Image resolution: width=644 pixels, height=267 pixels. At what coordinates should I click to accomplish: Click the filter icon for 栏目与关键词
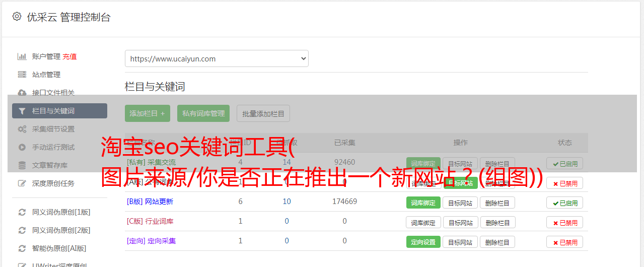22,111
